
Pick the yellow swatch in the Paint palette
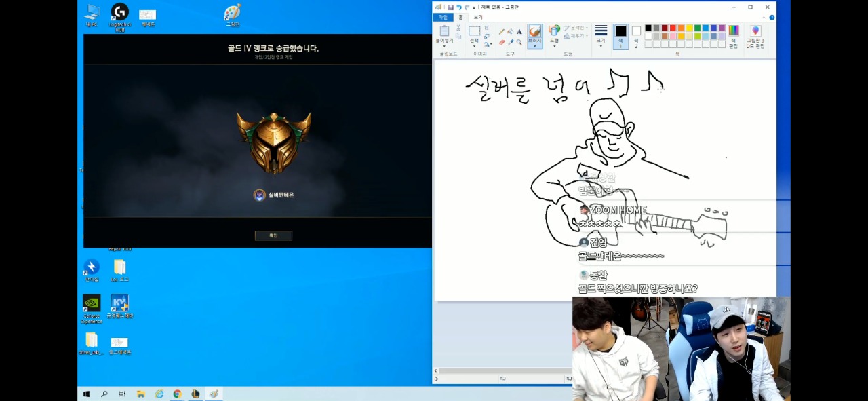[x=689, y=28]
